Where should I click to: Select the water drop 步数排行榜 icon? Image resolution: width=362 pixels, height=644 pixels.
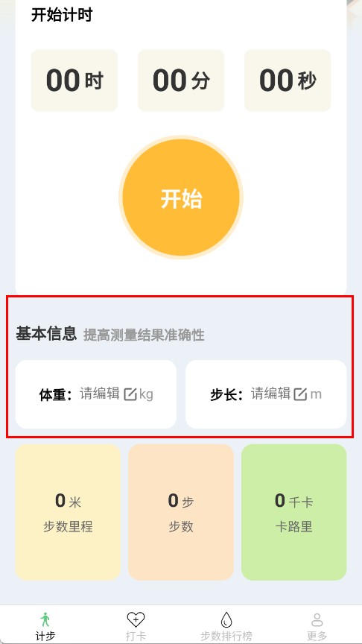pos(226,619)
